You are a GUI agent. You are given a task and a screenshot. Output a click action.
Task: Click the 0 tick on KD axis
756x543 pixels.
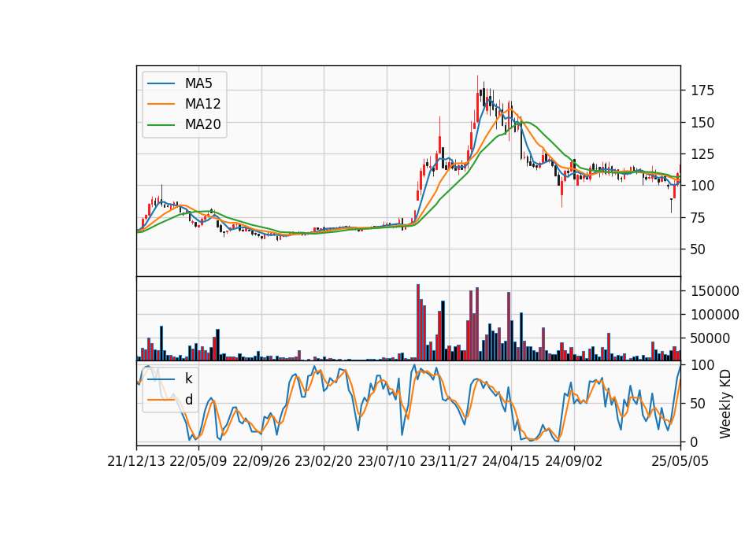click(695, 441)
